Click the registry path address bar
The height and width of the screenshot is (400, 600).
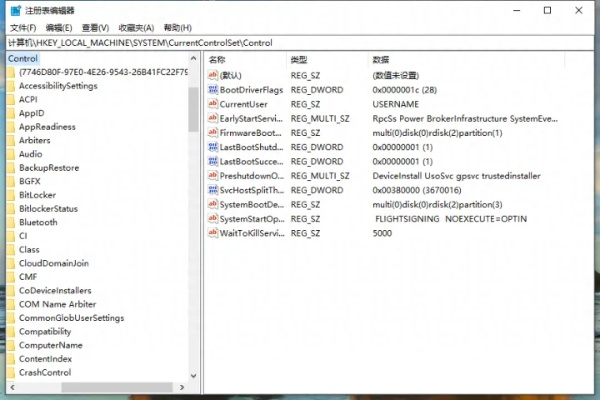(300, 43)
